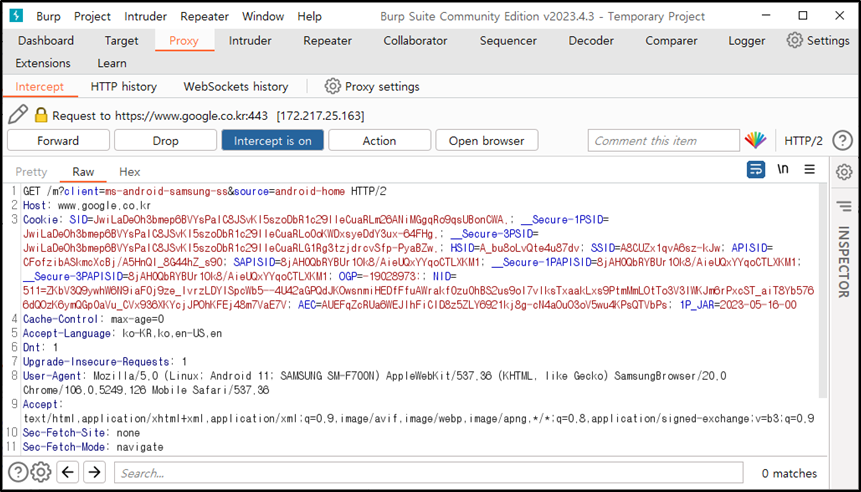The image size is (861, 492).
Task: Click the Sec-Fetch-Mode header line
Action: (93, 448)
